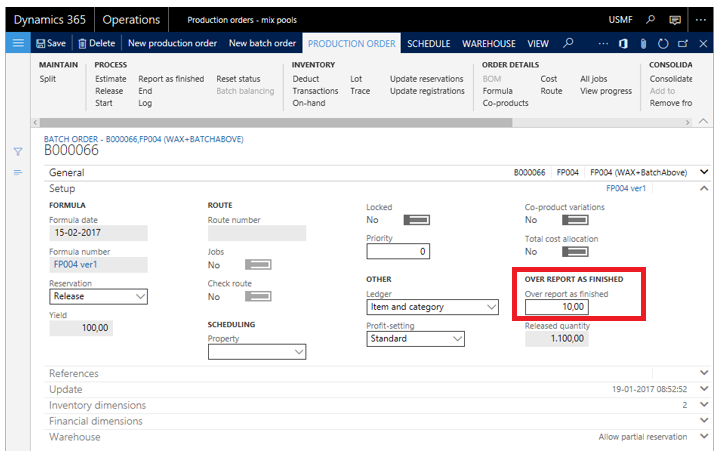This screenshot has width=717, height=472.
Task: Switch to the WAREHOUSE tab
Action: [x=489, y=43]
